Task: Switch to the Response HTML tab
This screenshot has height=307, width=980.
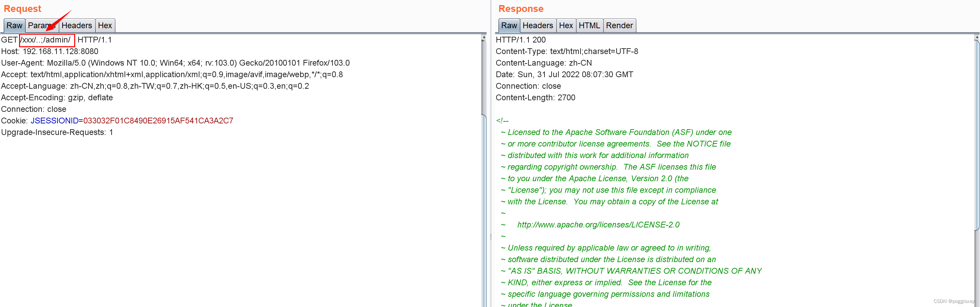Action: pyautogui.click(x=589, y=25)
